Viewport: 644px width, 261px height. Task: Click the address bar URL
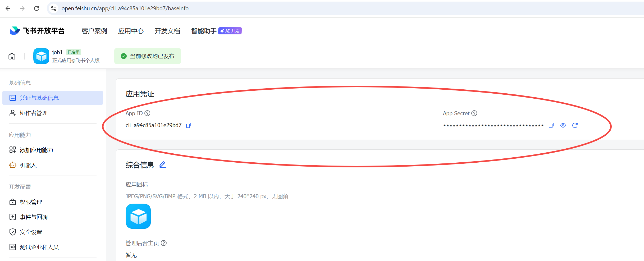125,8
